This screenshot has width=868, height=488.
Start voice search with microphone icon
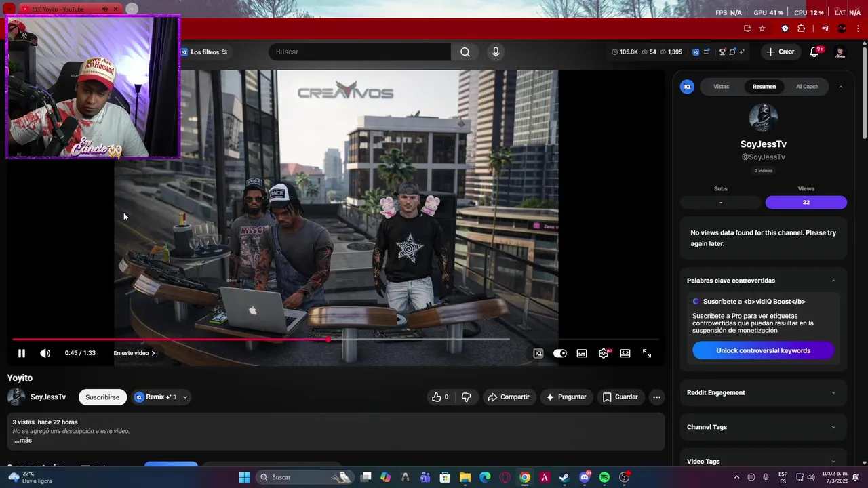[496, 52]
